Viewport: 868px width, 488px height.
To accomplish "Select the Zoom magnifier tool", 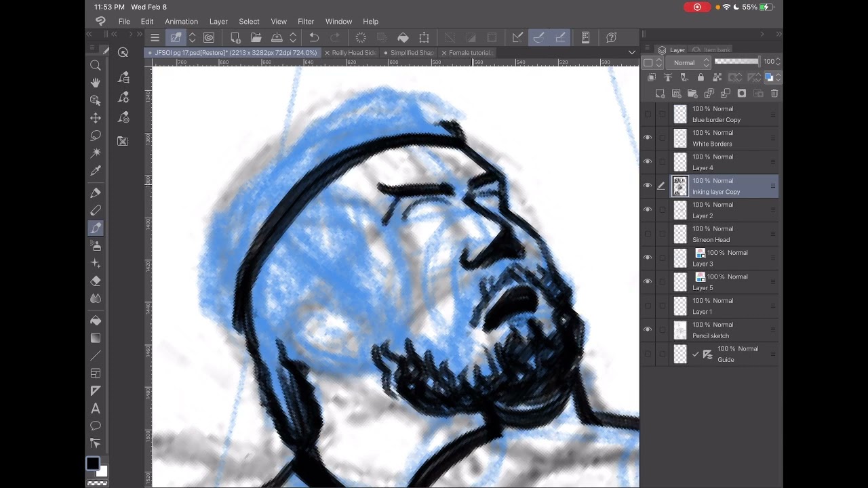I will 96,65.
